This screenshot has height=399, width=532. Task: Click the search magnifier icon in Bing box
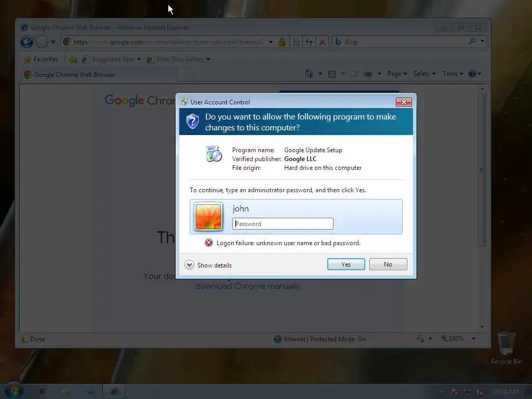pyautogui.click(x=472, y=42)
